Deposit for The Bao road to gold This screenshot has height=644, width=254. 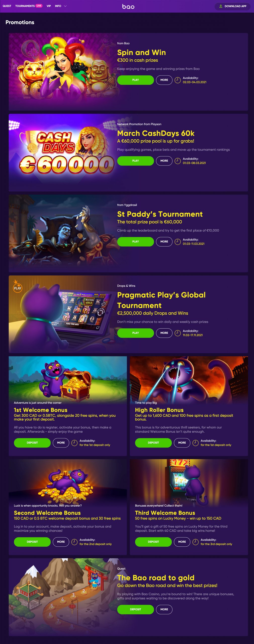point(136,610)
